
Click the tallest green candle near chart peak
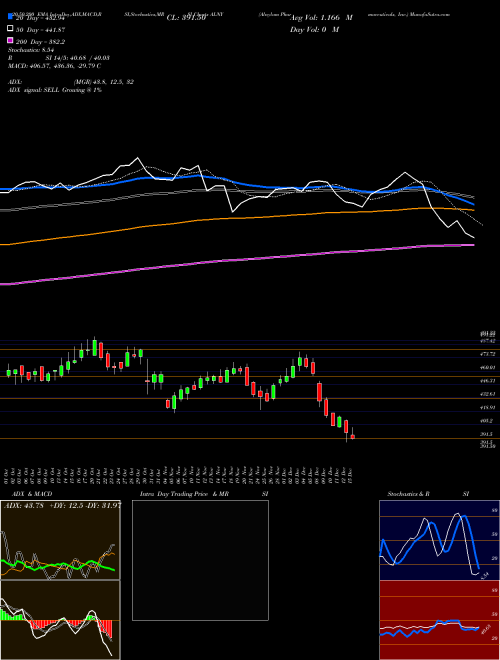click(x=95, y=348)
